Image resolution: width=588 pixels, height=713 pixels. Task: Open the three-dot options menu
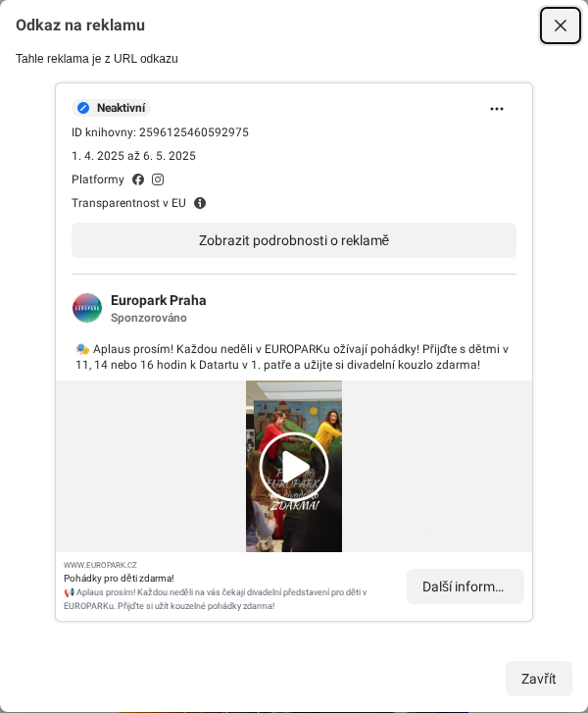coord(497,109)
